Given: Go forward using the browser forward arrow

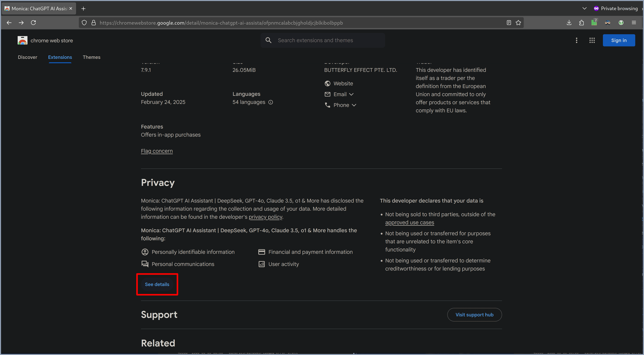Looking at the screenshot, I should (x=21, y=23).
